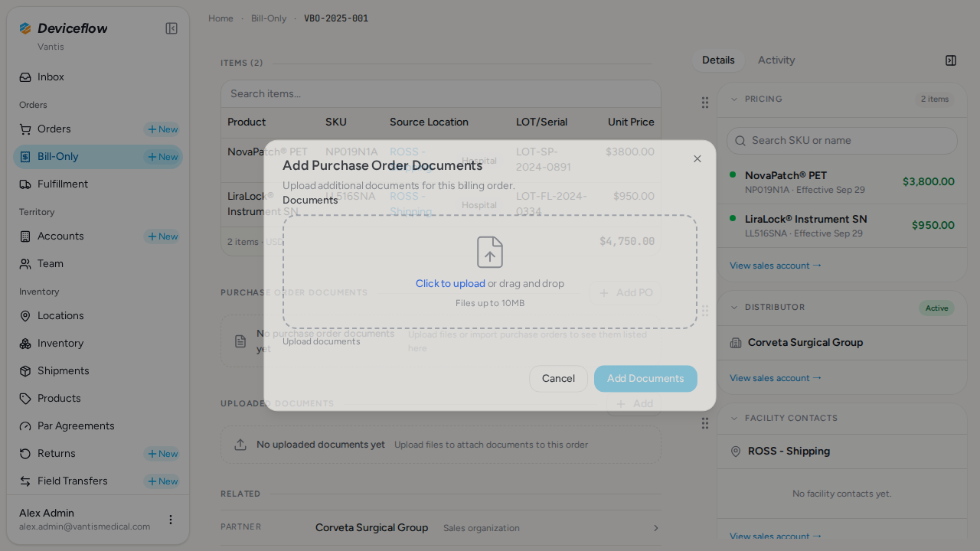Viewport: 980px width, 551px height.
Task: Click the ROSS - Shipping location icon
Action: click(736, 452)
